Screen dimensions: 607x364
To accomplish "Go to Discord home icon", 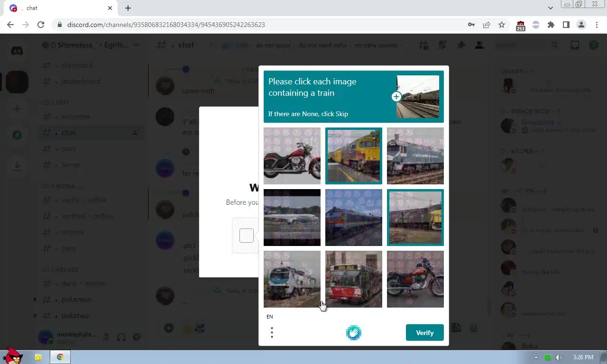I will (17, 51).
